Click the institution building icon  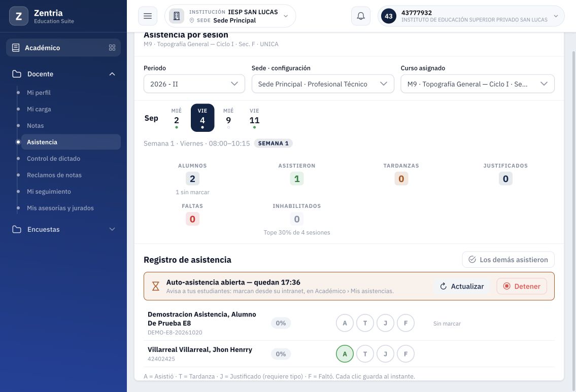pos(176,16)
